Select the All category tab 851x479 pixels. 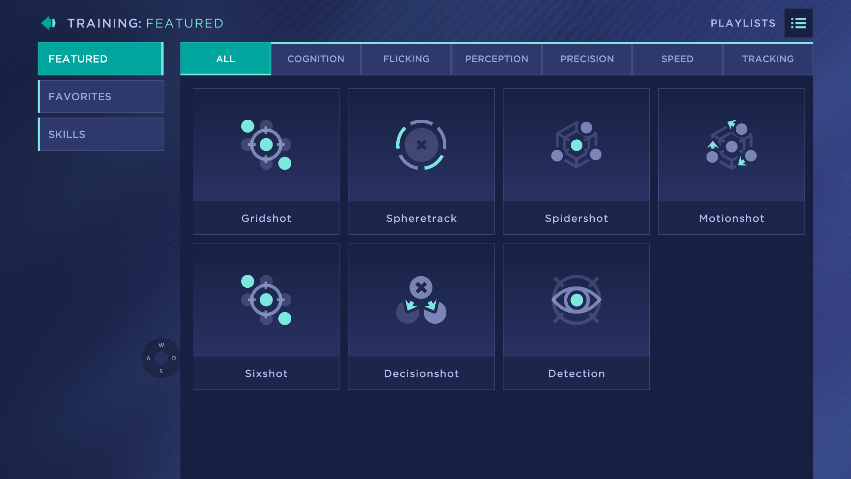[226, 59]
